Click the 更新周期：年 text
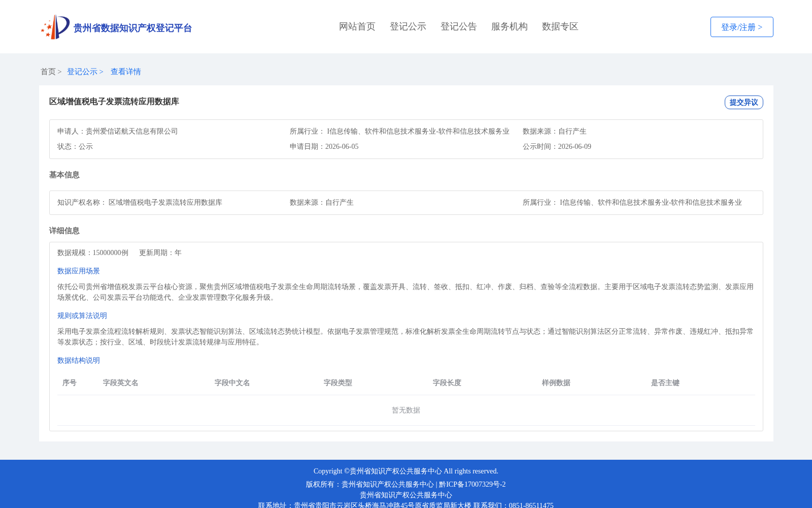The height and width of the screenshot is (508, 812). pyautogui.click(x=160, y=252)
